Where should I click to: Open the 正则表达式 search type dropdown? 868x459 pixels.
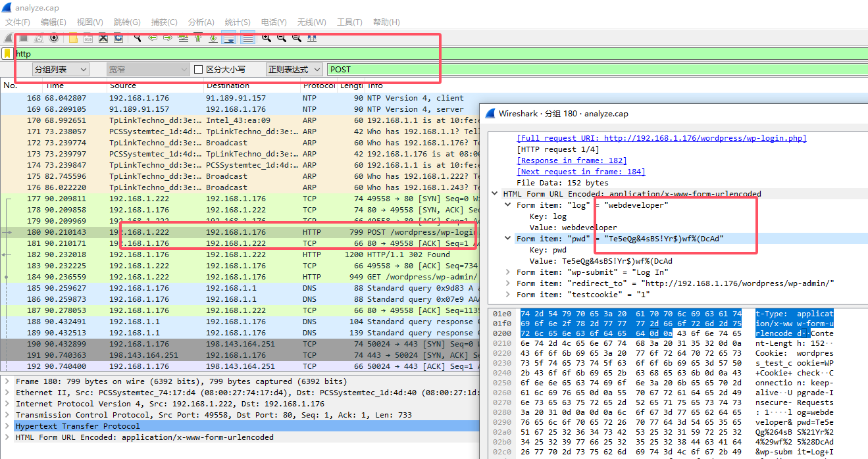click(x=294, y=69)
